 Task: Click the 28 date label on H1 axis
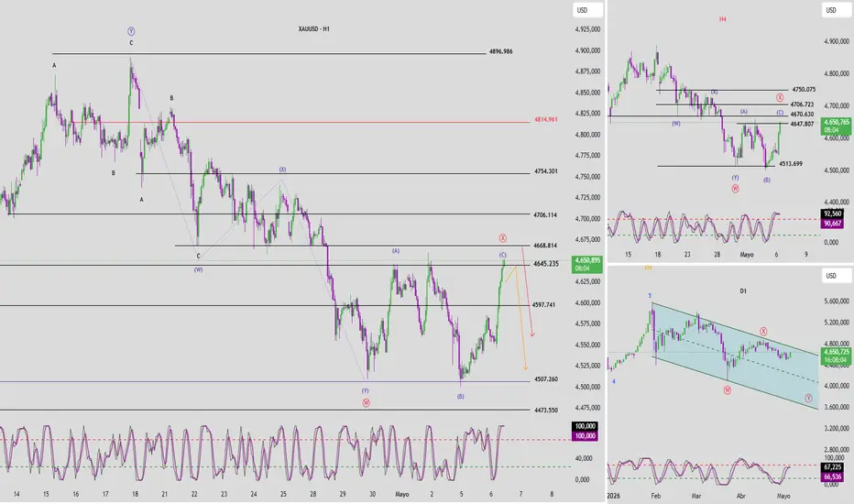[x=313, y=494]
